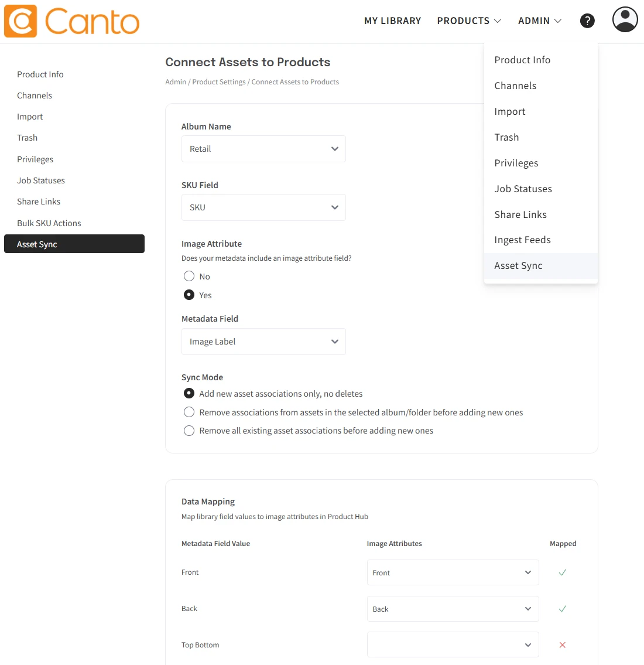The width and height of the screenshot is (644, 665).
Task: Click green mapped checkmark for Front row
Action: pos(562,572)
